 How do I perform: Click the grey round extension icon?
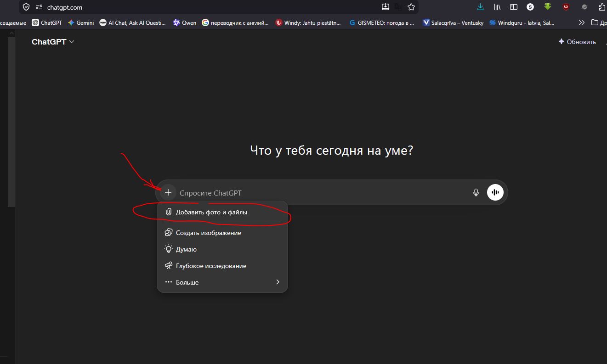click(584, 7)
